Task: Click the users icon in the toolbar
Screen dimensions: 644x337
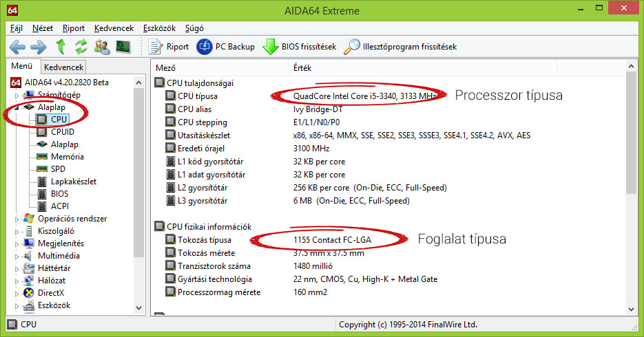Action: pyautogui.click(x=103, y=47)
